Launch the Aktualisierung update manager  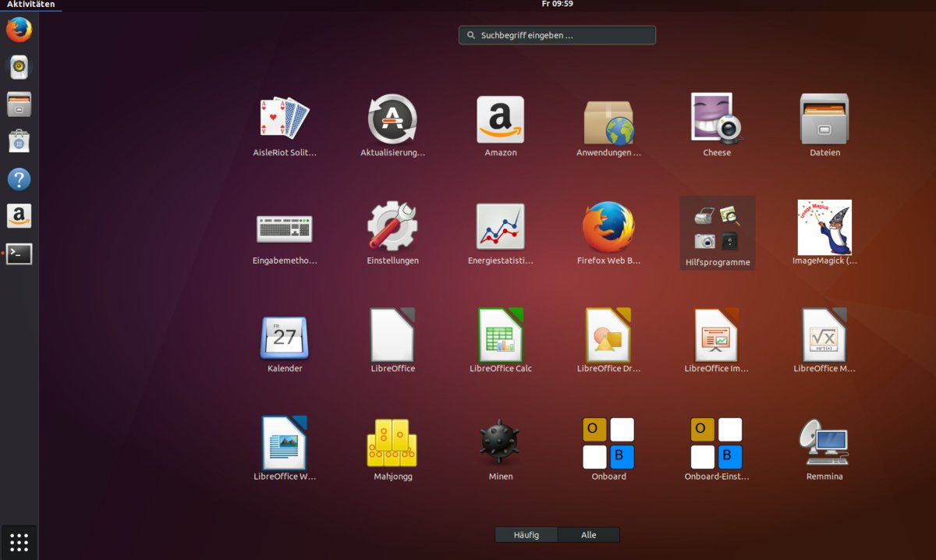click(392, 125)
